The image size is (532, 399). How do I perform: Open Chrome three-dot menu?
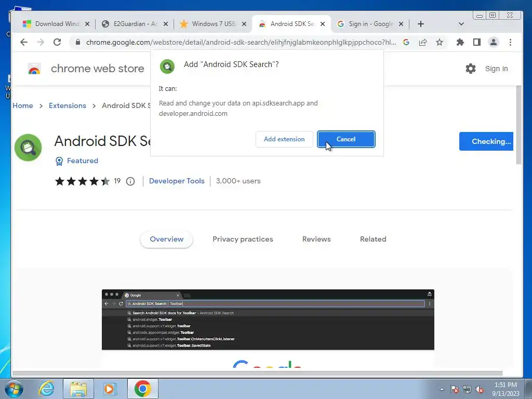pyautogui.click(x=510, y=43)
